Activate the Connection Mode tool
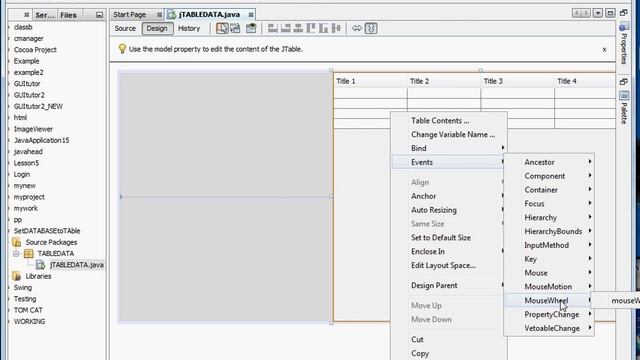640x360 pixels. click(x=236, y=28)
